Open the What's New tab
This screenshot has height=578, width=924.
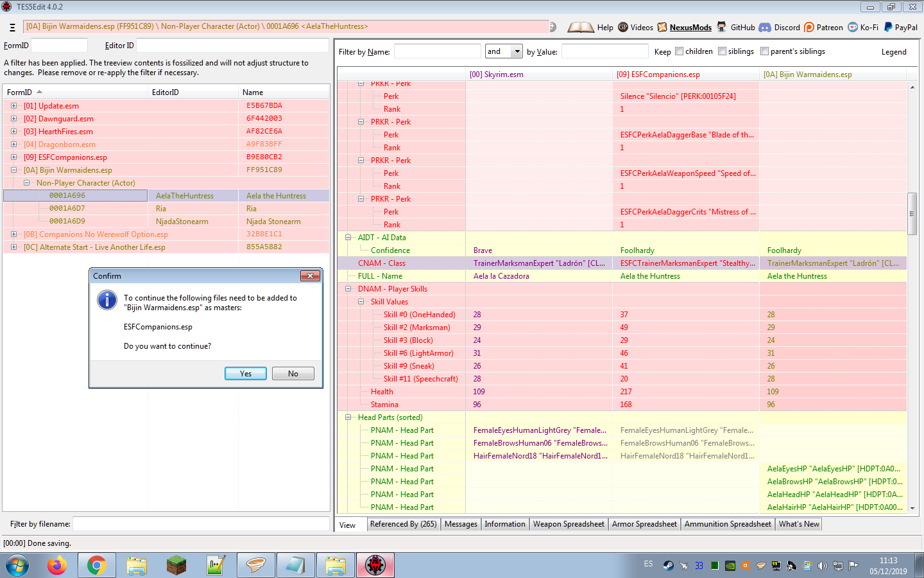[799, 524]
